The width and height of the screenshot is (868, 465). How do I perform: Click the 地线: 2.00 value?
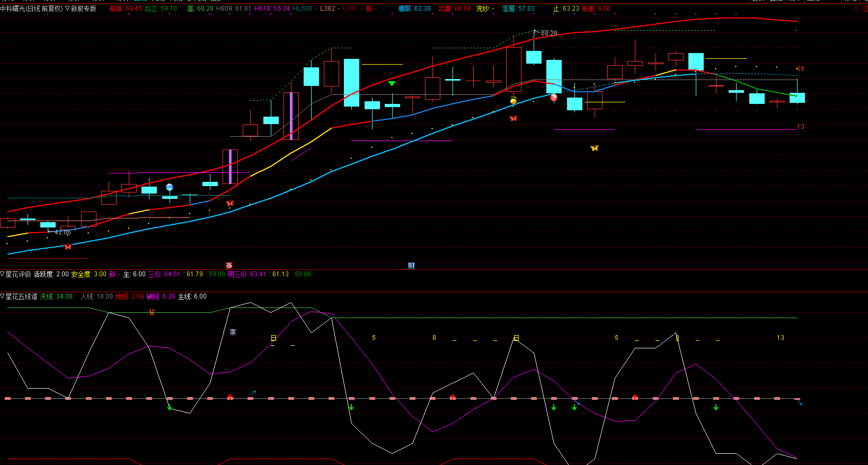coord(130,296)
